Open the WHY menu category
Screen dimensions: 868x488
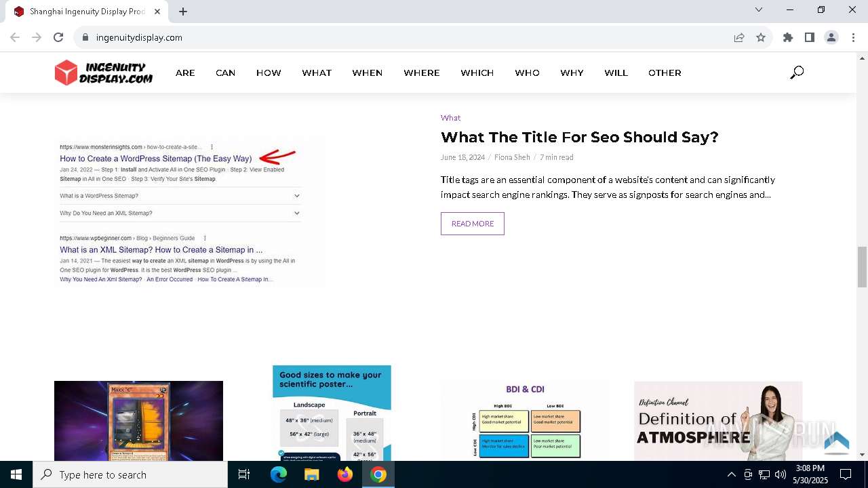tap(572, 73)
